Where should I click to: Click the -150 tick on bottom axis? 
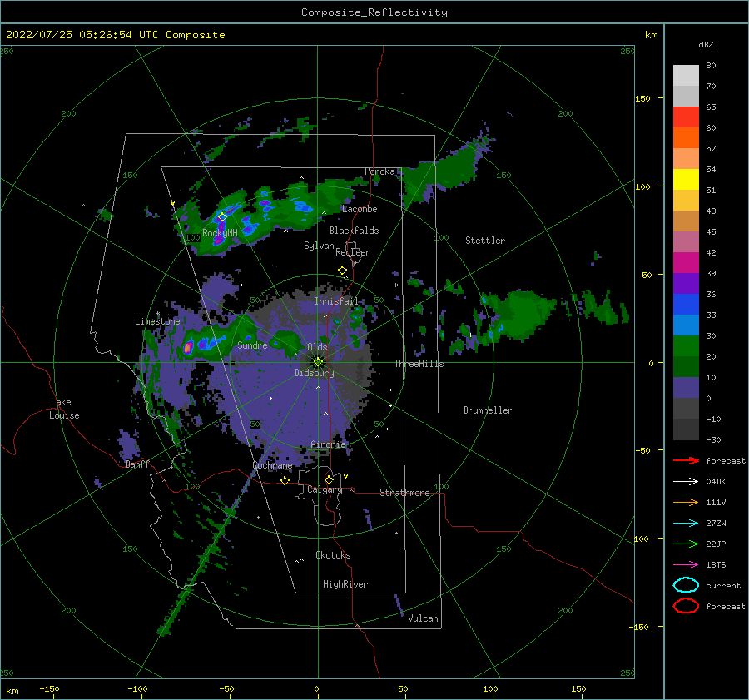49,688
